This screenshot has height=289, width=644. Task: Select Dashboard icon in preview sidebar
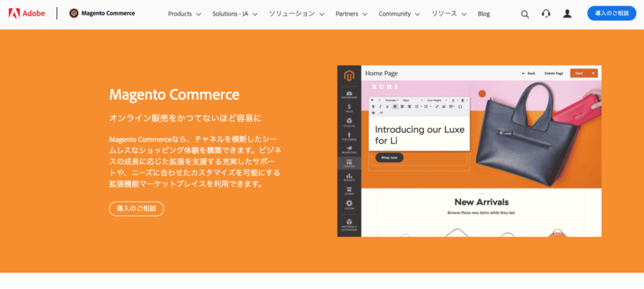349,95
